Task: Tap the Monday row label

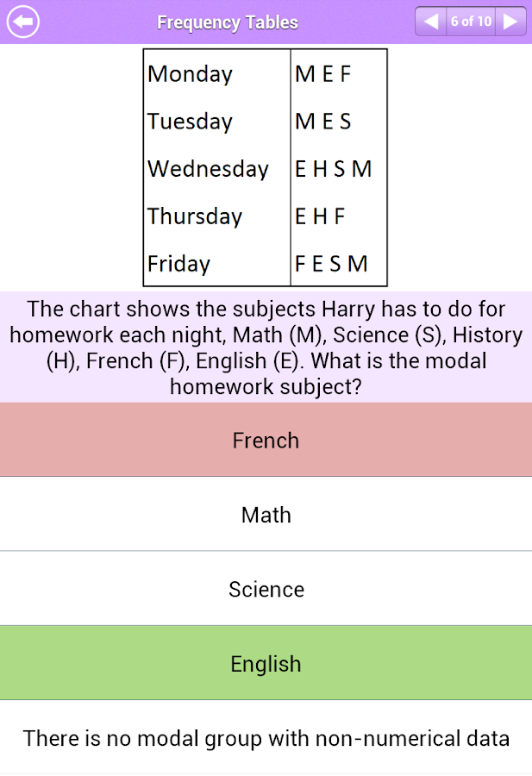Action: [191, 74]
